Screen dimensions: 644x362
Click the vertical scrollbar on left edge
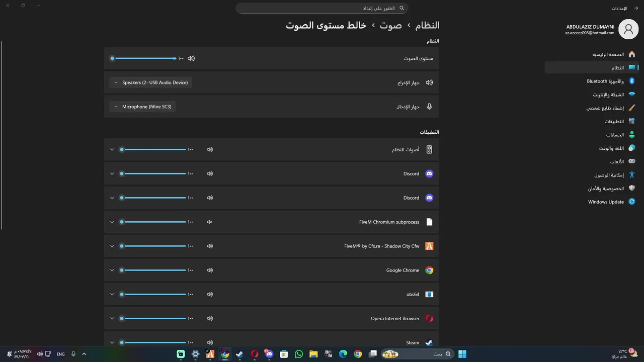(2, 135)
